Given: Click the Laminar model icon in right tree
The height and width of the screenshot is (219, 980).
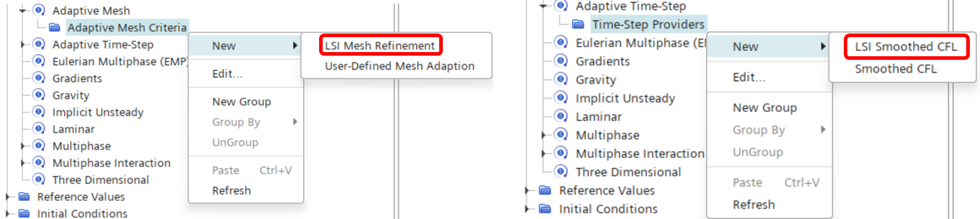Looking at the screenshot, I should click(561, 116).
